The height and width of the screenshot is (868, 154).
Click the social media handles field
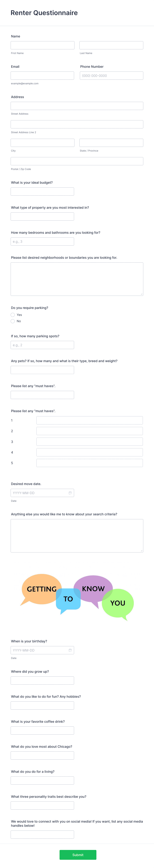pos(42,835)
